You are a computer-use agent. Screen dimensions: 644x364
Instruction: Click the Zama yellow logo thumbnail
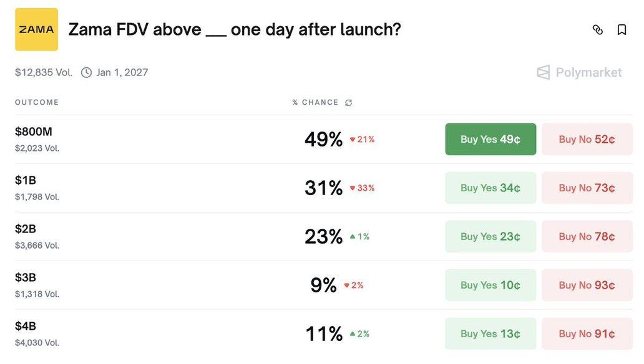coord(36,29)
